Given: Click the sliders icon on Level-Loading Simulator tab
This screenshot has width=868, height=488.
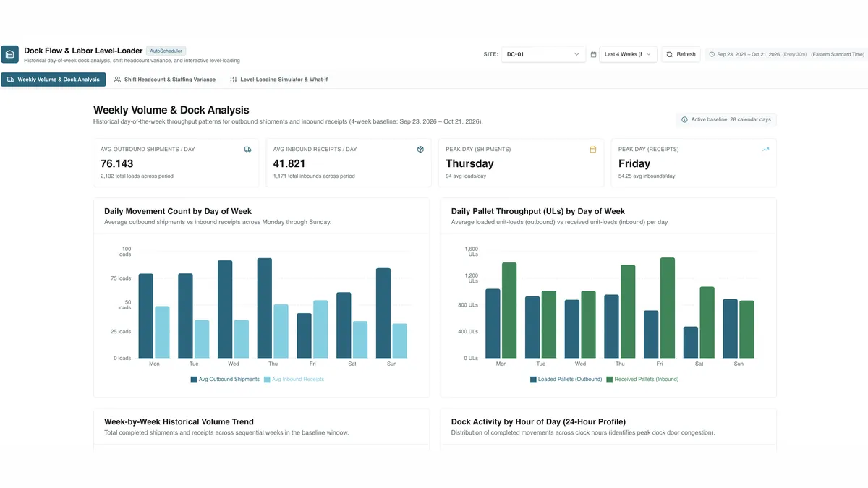Looking at the screenshot, I should point(234,80).
